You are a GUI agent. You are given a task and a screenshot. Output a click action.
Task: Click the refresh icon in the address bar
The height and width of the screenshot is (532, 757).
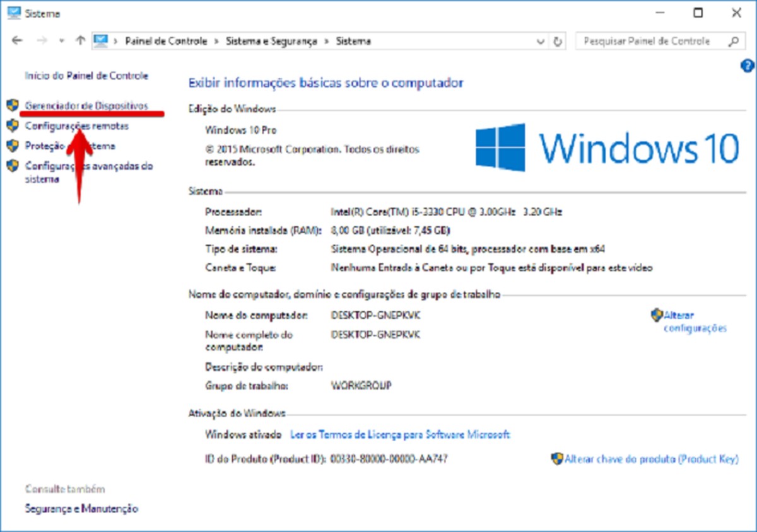tap(558, 41)
